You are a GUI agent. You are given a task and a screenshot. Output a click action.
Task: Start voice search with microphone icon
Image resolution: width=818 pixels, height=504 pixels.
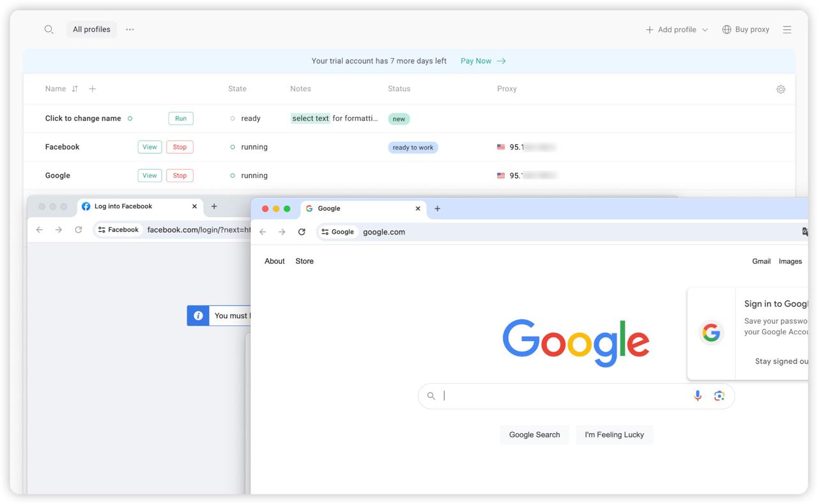click(x=698, y=396)
